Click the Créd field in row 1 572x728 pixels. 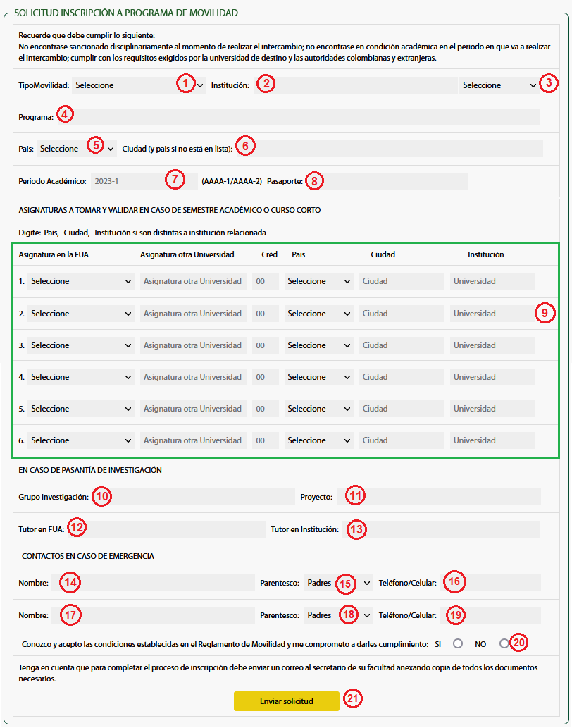tap(266, 281)
